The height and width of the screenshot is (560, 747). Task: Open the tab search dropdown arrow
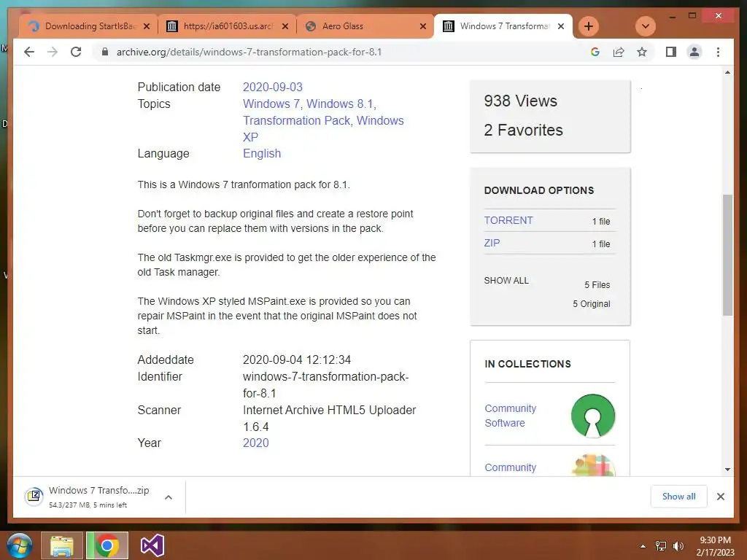[646, 26]
